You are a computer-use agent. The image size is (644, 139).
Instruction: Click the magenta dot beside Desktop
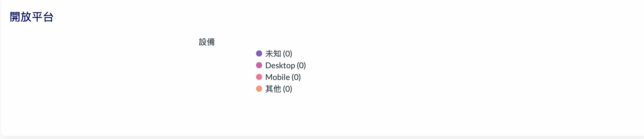[259, 65]
